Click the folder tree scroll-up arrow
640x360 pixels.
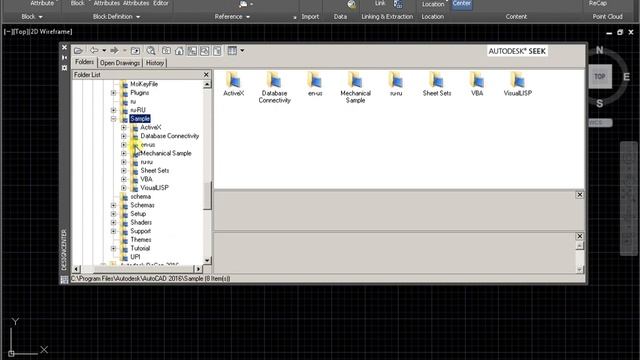[x=207, y=84]
